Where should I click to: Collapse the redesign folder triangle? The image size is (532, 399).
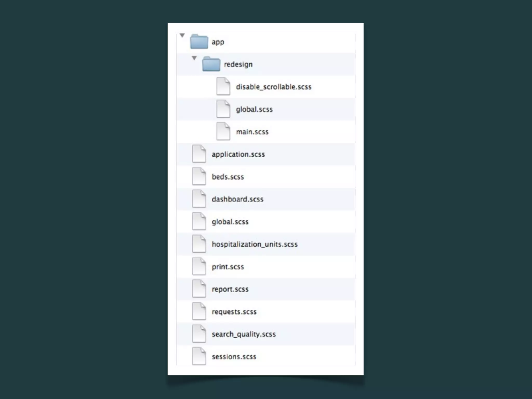click(x=194, y=58)
